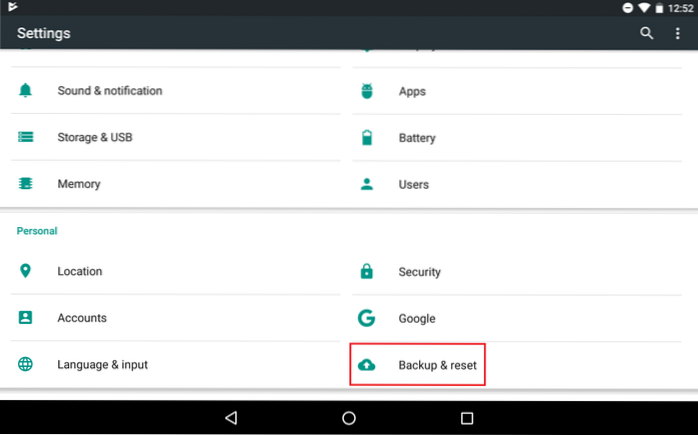Tap the Android Apps icon
Screen dimensions: 698x435
tap(367, 91)
